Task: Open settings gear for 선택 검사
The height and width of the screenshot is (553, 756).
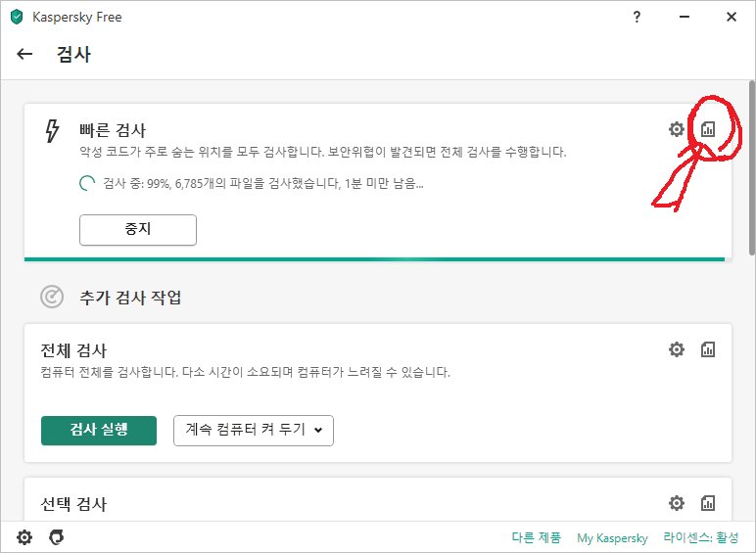Action: (x=676, y=503)
